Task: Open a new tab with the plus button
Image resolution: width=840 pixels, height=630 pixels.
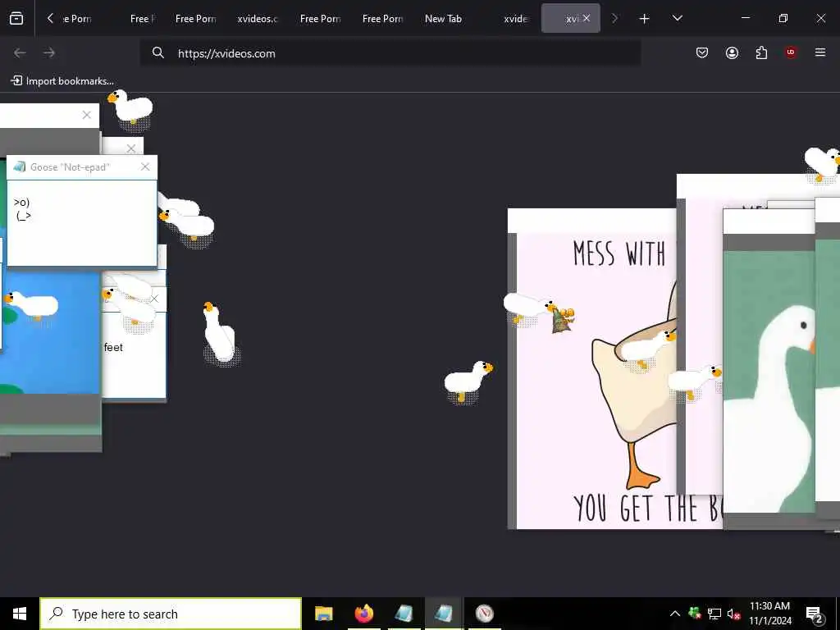Action: click(x=645, y=19)
